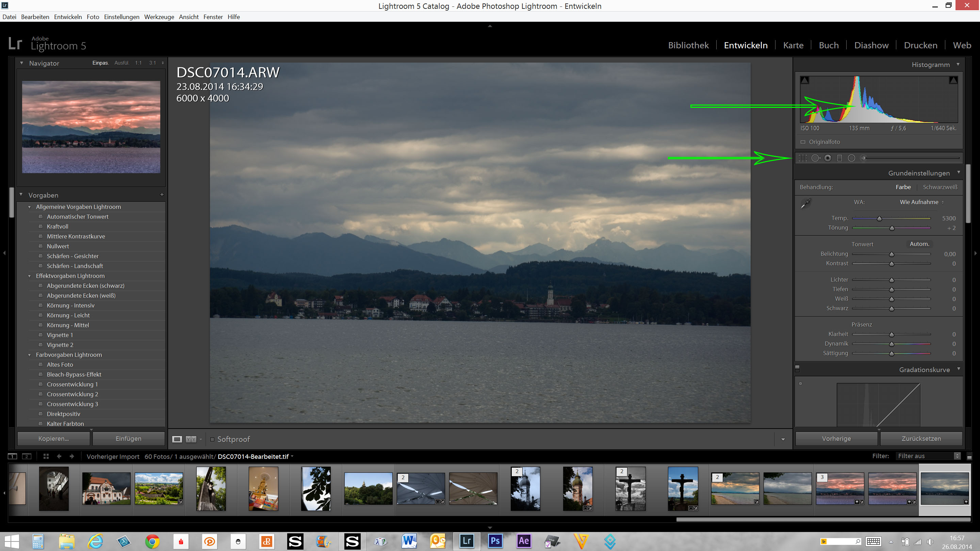The width and height of the screenshot is (980, 551).
Task: Click the Zurücksetzen button
Action: point(921,438)
